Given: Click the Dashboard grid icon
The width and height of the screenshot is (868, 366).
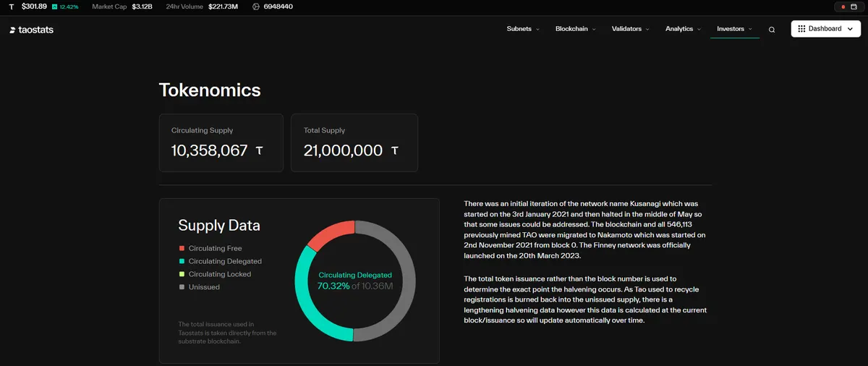Looking at the screenshot, I should [801, 29].
